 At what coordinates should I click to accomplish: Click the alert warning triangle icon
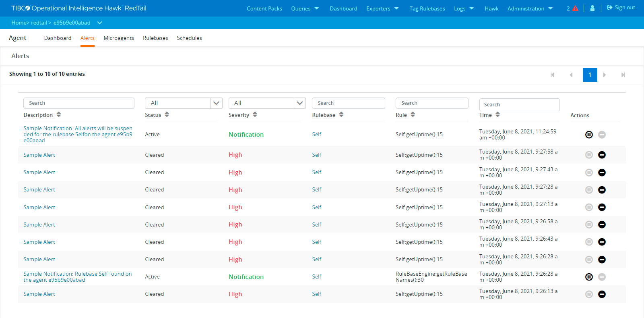(575, 8)
